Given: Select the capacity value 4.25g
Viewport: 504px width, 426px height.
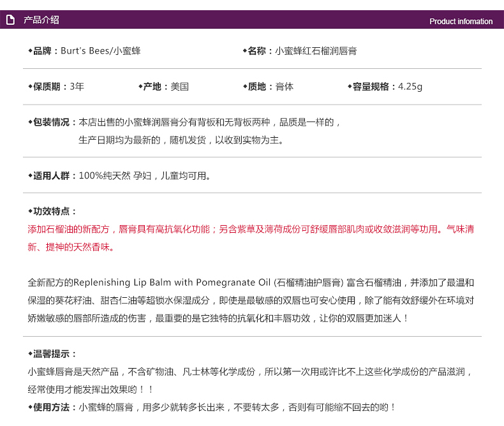Looking at the screenshot, I should click(410, 87).
